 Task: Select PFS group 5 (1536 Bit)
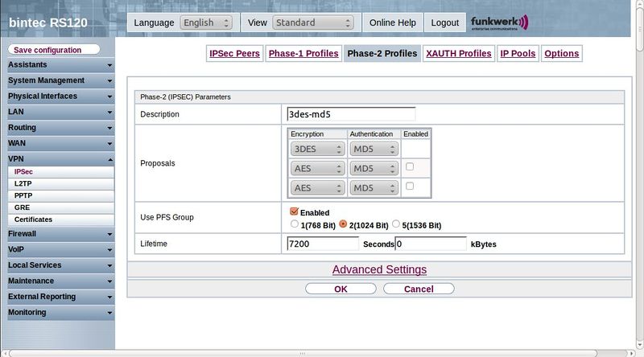[x=395, y=224]
